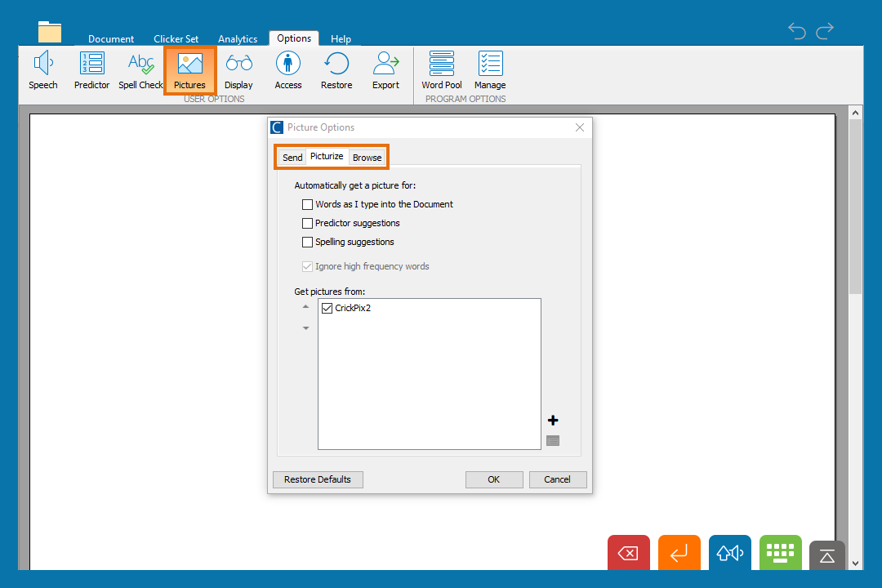Enable Words as I type into Document
Viewport: 882px width, 588px height.
(x=308, y=205)
